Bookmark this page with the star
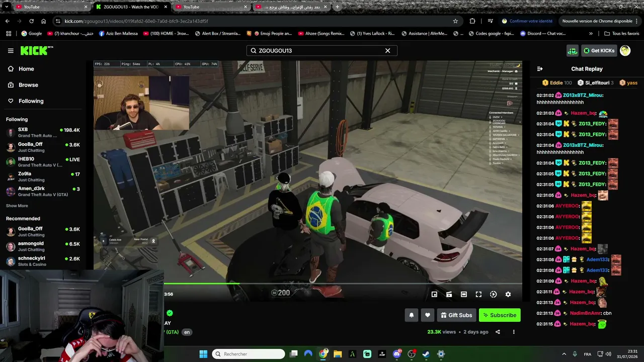Viewport: 644px width, 362px height. 455,21
